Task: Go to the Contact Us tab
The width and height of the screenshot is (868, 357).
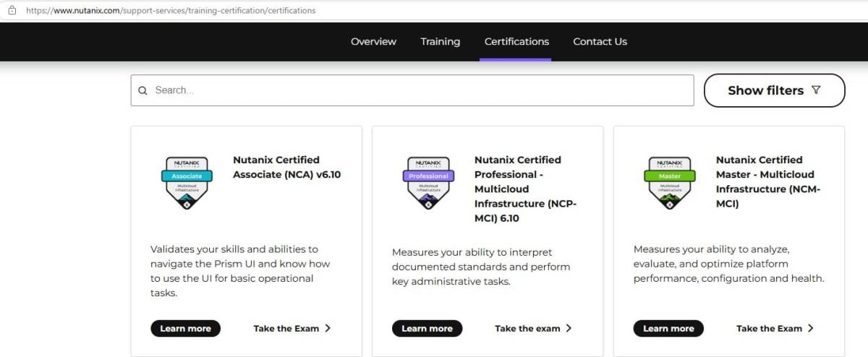Action: point(600,41)
